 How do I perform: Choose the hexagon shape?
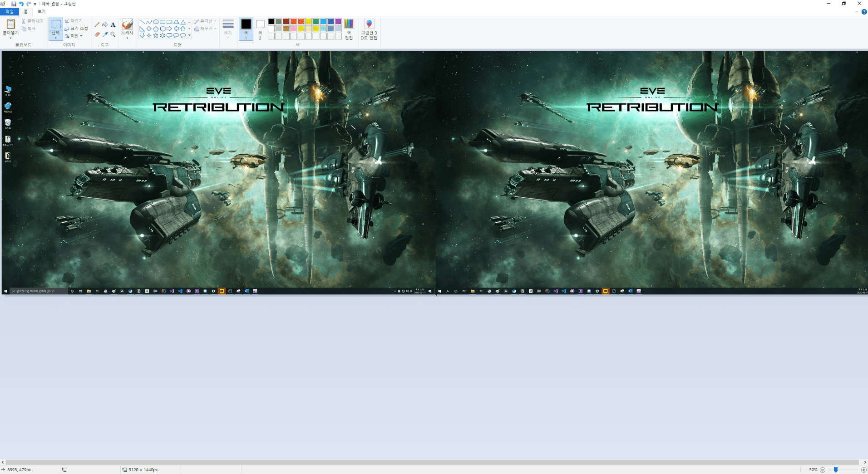(x=163, y=29)
